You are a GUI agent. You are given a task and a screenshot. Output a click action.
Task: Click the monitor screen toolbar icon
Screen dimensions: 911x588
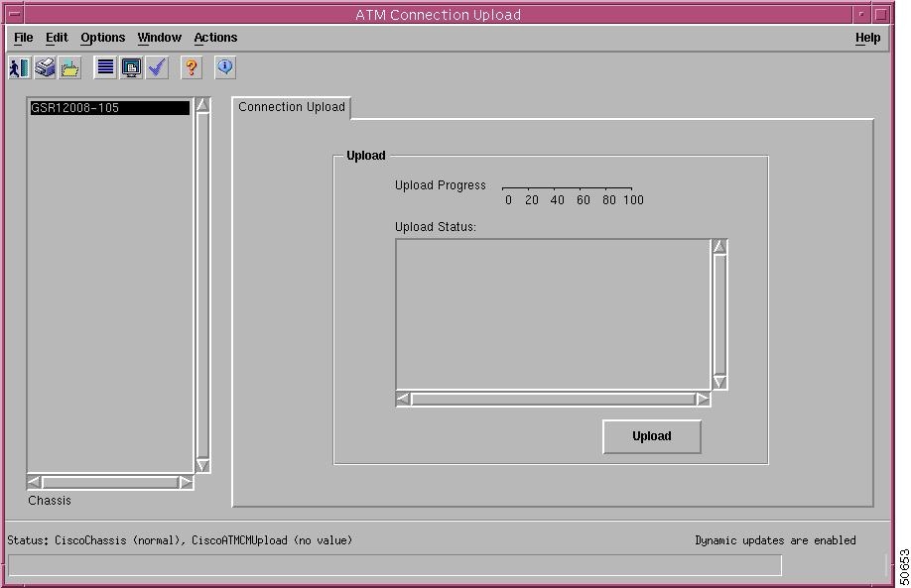tap(131, 67)
